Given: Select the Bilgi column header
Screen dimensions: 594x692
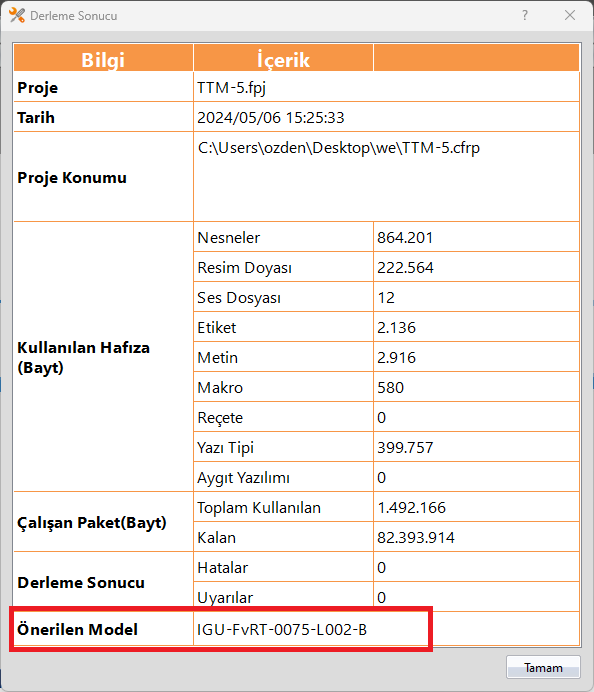Looking at the screenshot, I should pos(103,58).
